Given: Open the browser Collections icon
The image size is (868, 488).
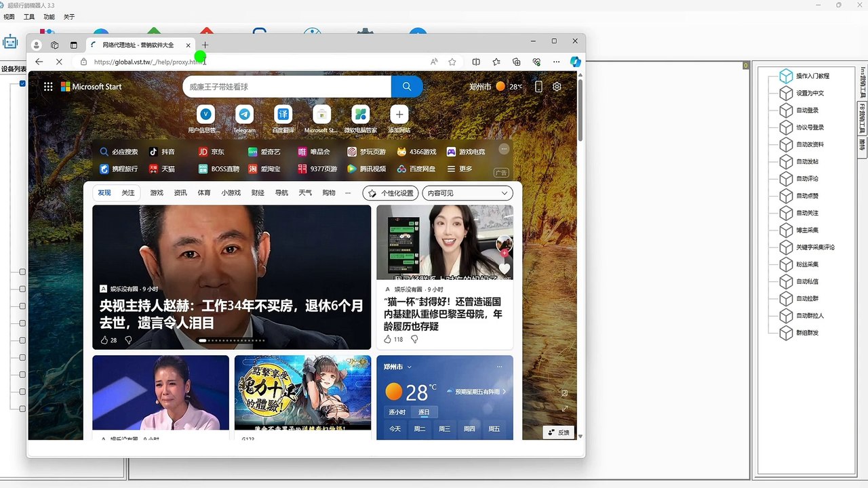Looking at the screenshot, I should (517, 62).
